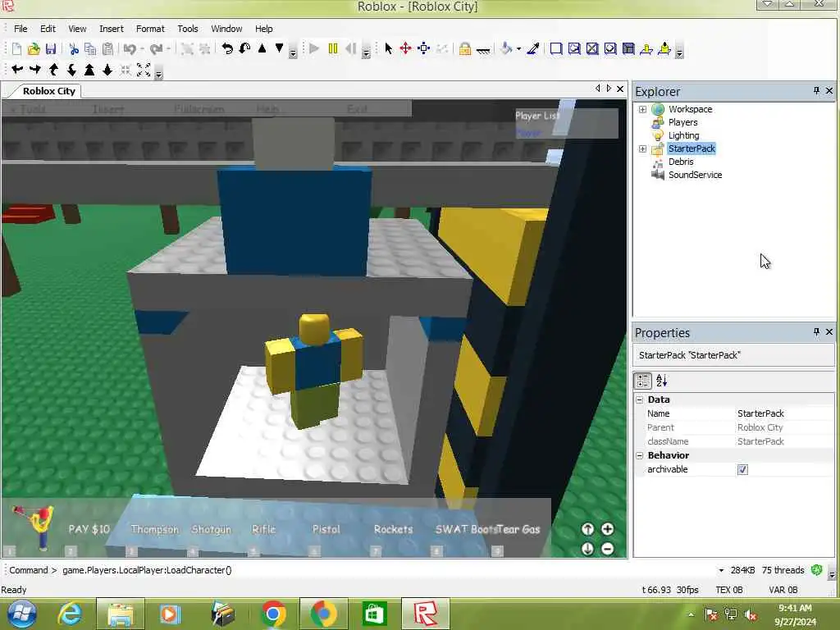Image resolution: width=840 pixels, height=630 pixels.
Task: Click the Weld surface tool icon
Action: (x=592, y=48)
